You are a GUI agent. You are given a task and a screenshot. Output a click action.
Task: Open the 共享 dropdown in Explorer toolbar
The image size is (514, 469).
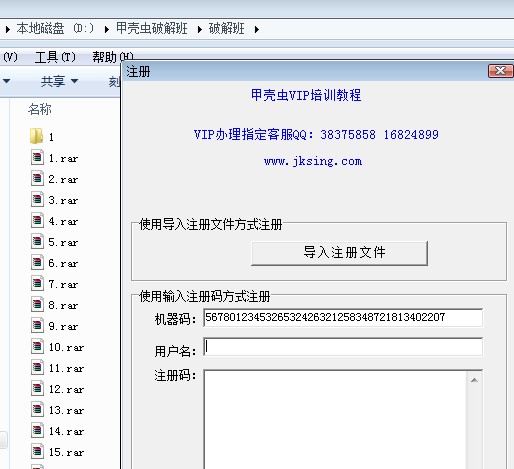tap(59, 81)
